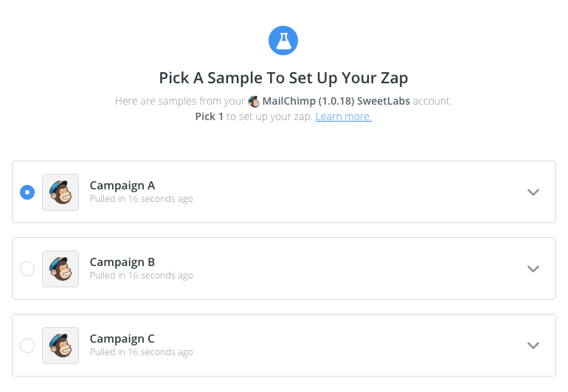Click "Pulled in 16 seconds ago" under Campaign A
Viewport: 568px width, 392px height.
point(142,199)
